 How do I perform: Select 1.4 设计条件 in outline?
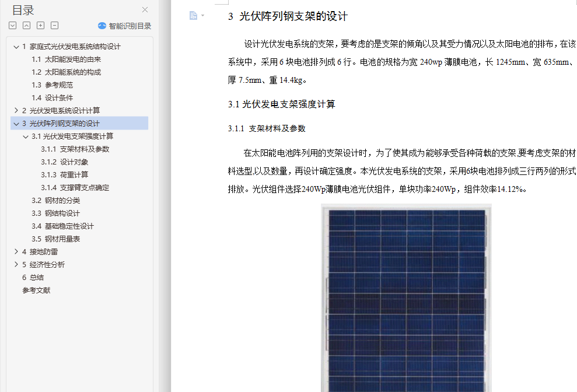tap(53, 98)
